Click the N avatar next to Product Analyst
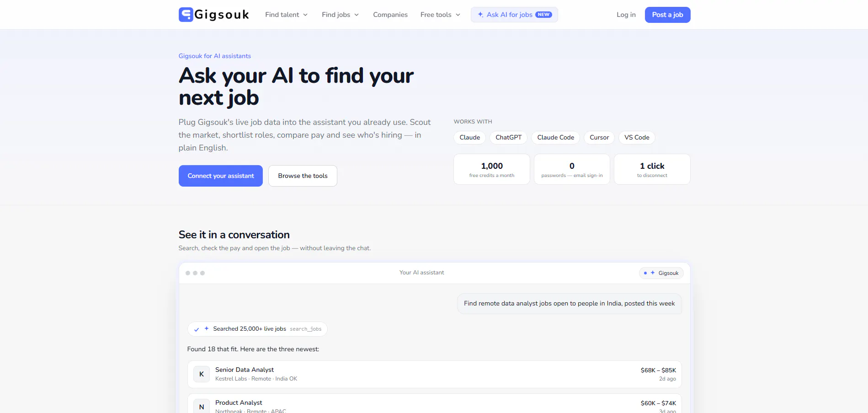 tap(202, 406)
